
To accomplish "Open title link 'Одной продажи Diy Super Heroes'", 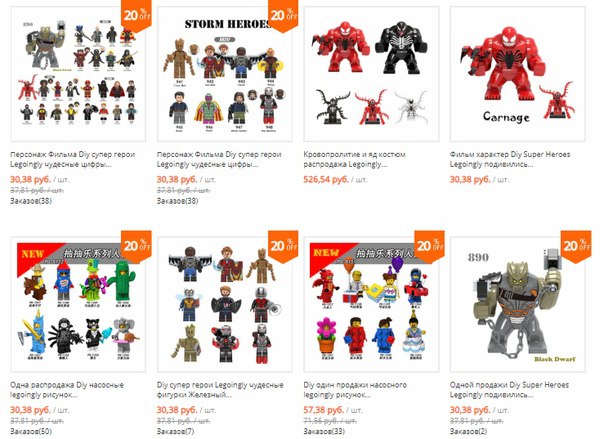I will 509,385.
